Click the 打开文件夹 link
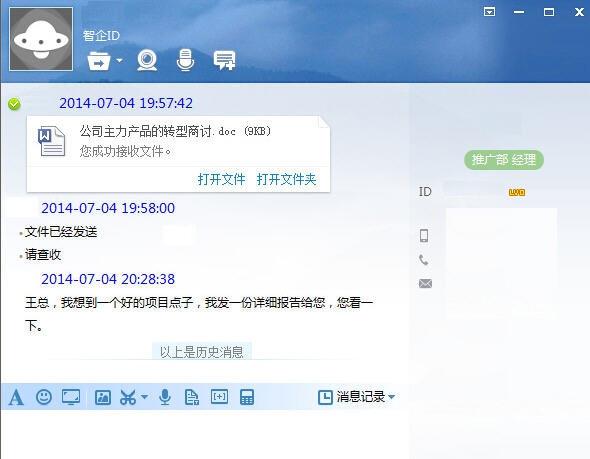The image size is (590, 459). 286,179
